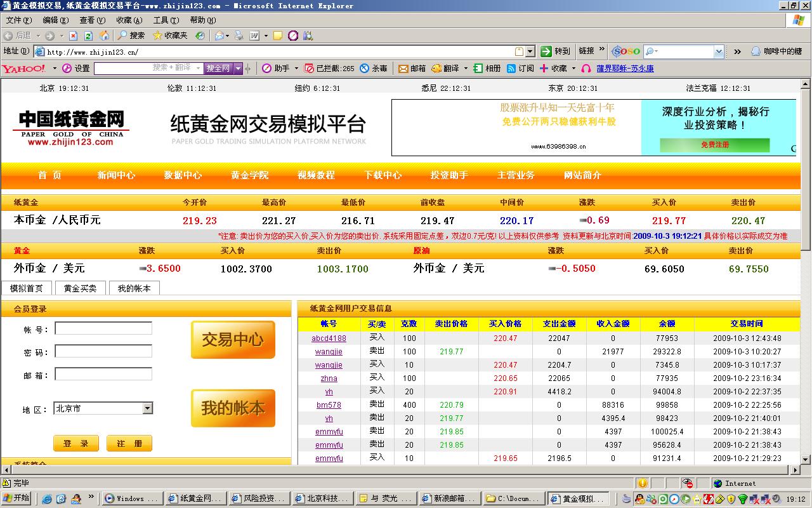Go to 黄金学院 in site navigation

249,175
